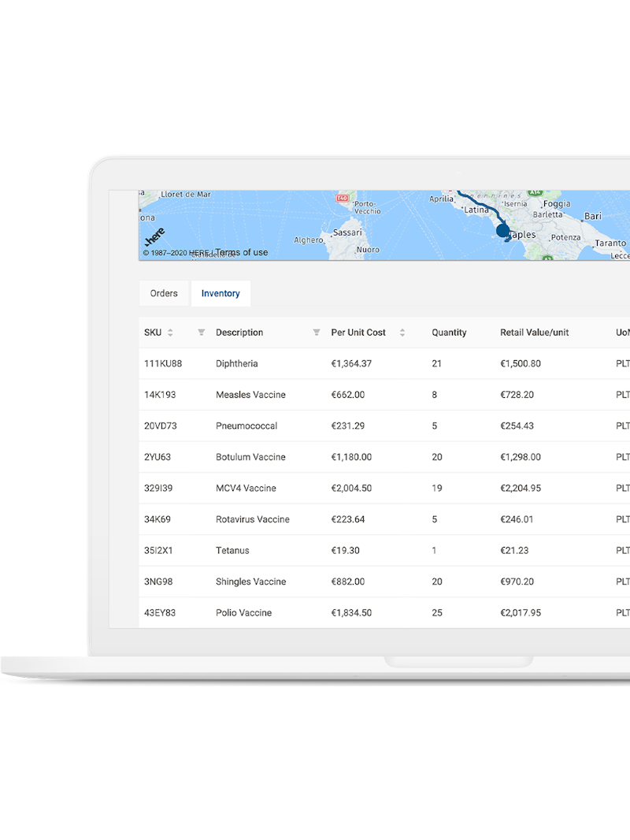Click SKU 20VD73 cell

[161, 426]
